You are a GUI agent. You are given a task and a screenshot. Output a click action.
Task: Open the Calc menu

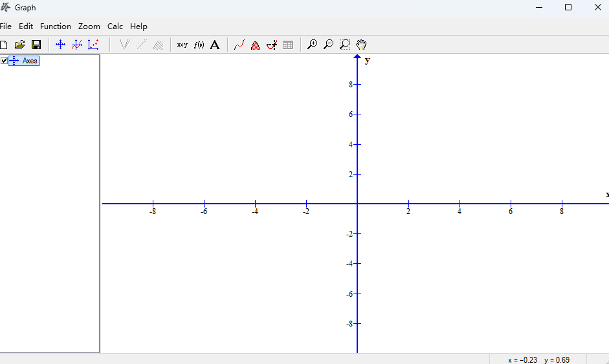click(x=115, y=27)
